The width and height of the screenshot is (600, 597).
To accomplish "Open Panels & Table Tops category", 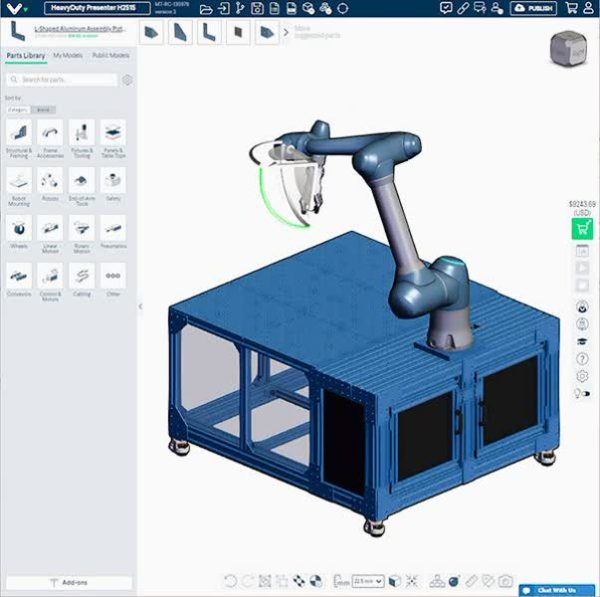I will pyautogui.click(x=113, y=139).
